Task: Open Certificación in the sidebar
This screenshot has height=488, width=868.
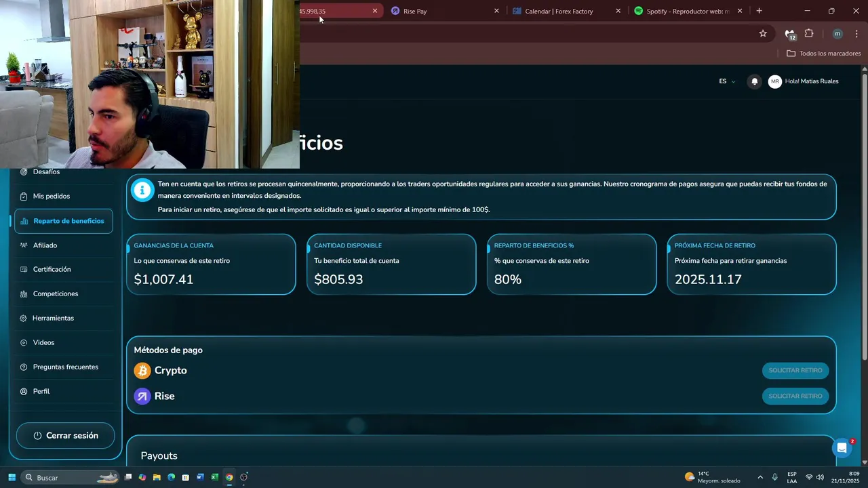Action: click(x=52, y=270)
